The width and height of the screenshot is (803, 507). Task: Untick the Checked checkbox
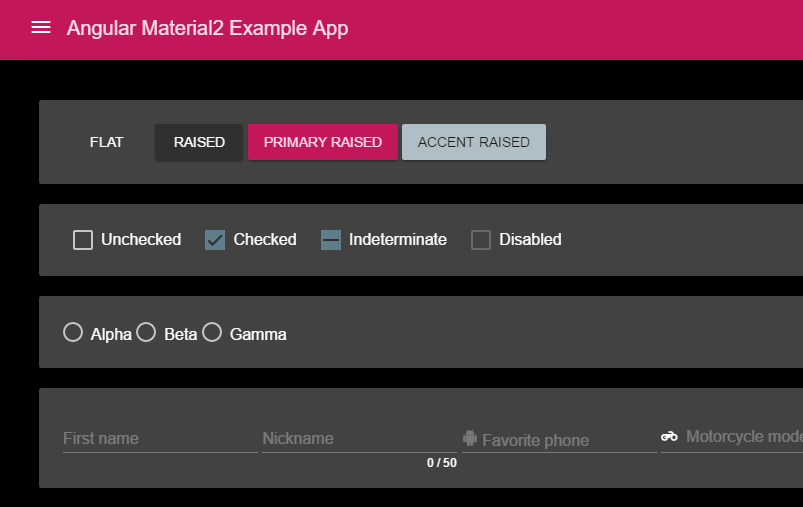[215, 240]
